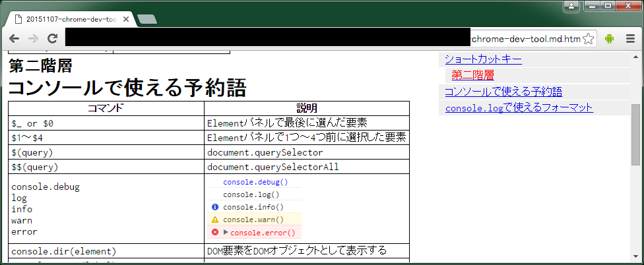Click 'warn' in the command cell
644x265 pixels.
(x=22, y=221)
